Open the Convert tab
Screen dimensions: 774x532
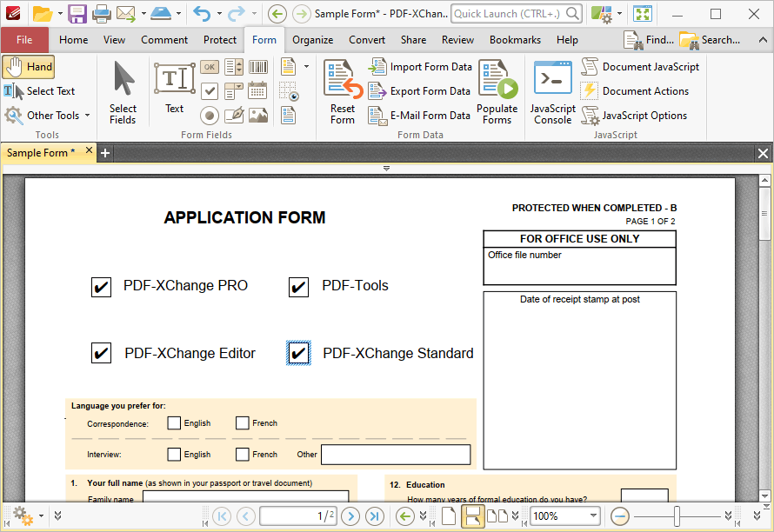pos(367,40)
